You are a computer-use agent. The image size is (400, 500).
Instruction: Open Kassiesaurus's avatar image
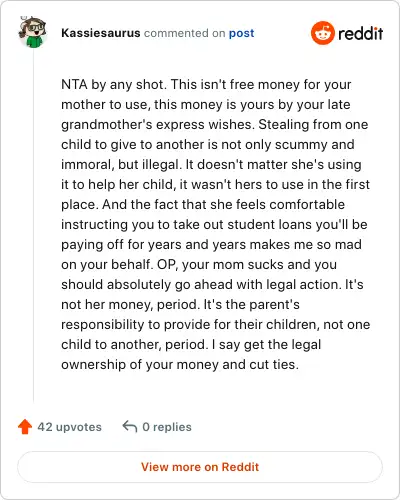pos(32,32)
